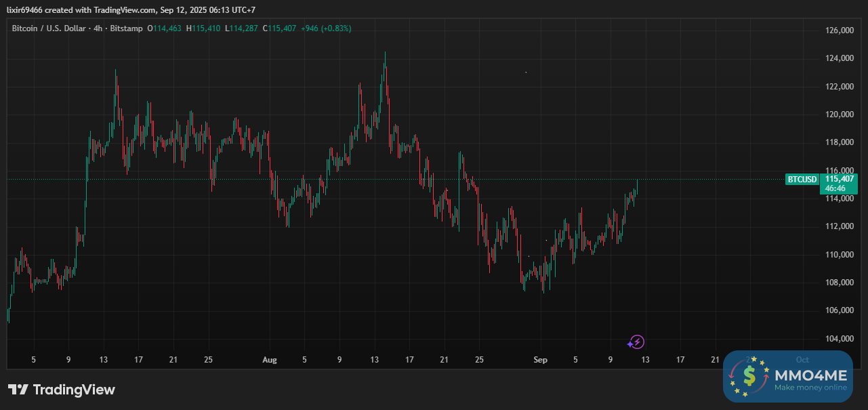The height and width of the screenshot is (410, 868).
Task: Click the 46:46 candle countdown timer
Action: pyautogui.click(x=834, y=188)
